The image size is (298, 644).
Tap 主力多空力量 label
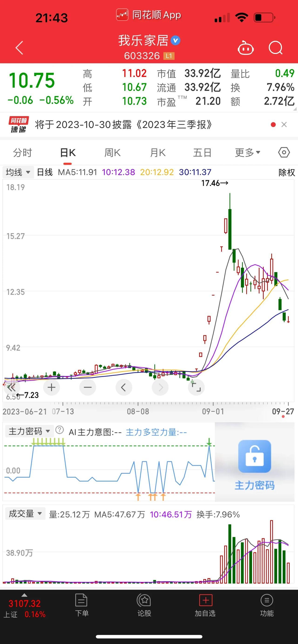(156, 432)
